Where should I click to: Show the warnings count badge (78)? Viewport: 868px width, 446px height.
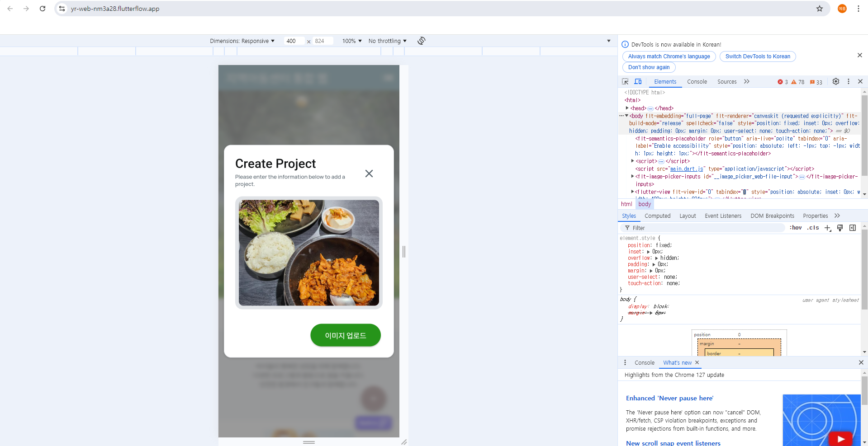click(798, 82)
